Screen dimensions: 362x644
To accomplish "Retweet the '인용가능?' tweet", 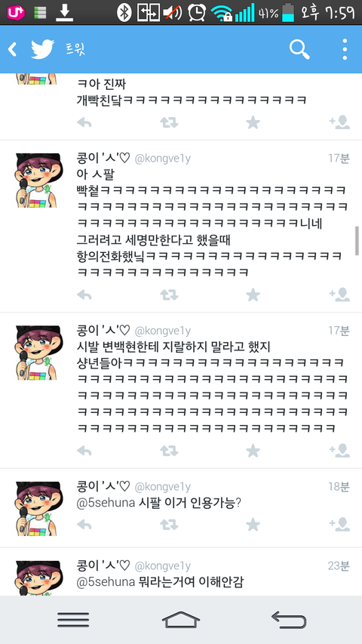I will (x=169, y=525).
